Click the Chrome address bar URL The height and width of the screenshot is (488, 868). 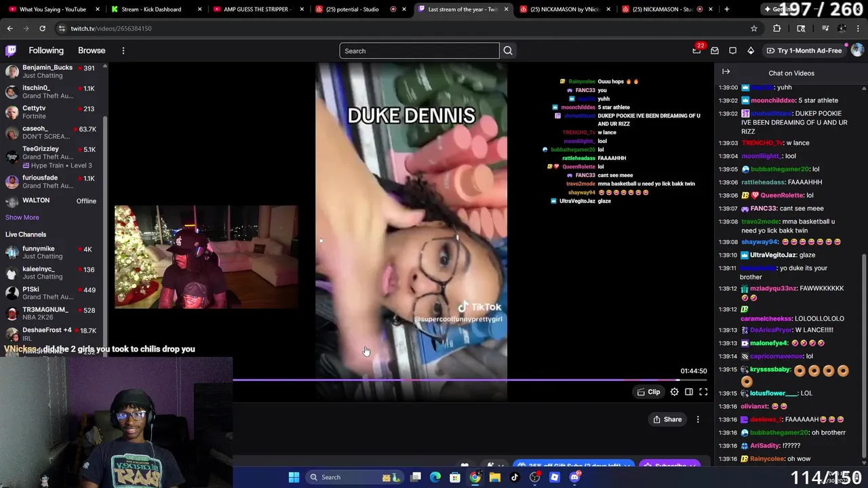click(x=111, y=28)
